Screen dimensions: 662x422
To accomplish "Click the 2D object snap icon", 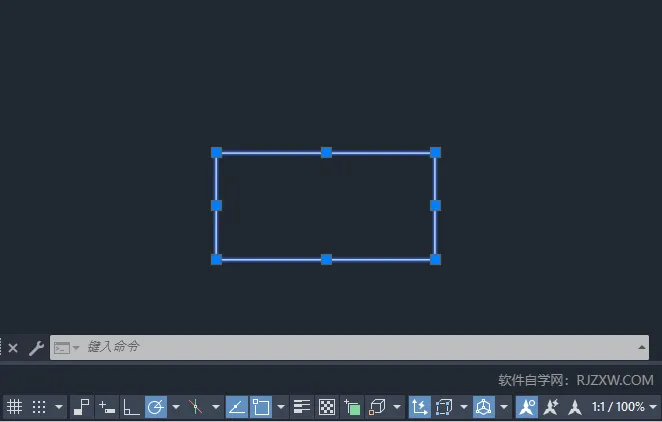I will pyautogui.click(x=261, y=407).
